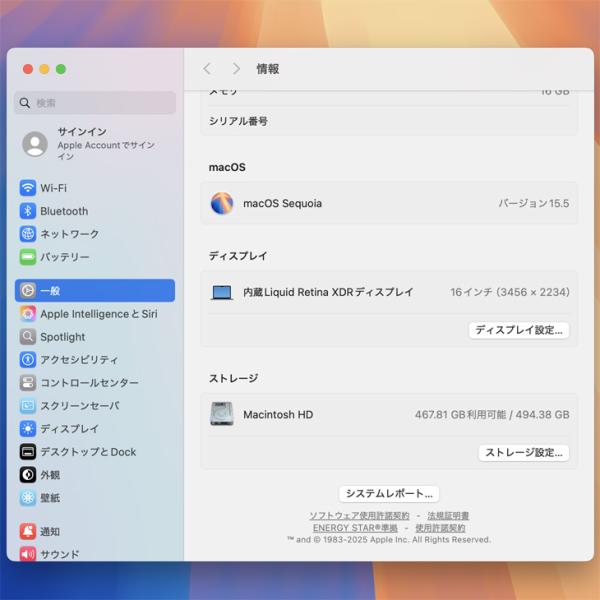The image size is (600, 600).
Task: Click 16インチ (3456 × 2234) value
Action: pyautogui.click(x=510, y=292)
